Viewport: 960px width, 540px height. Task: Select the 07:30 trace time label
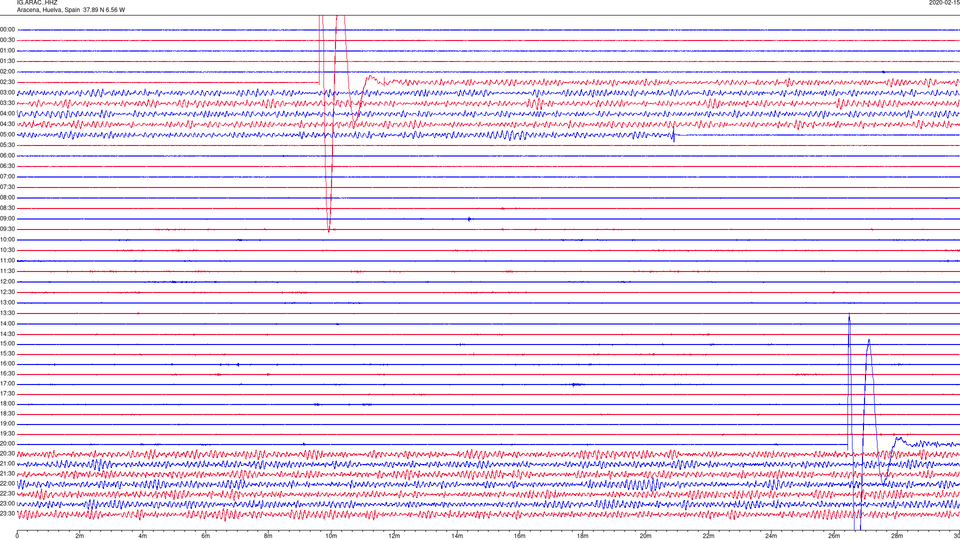7,187
